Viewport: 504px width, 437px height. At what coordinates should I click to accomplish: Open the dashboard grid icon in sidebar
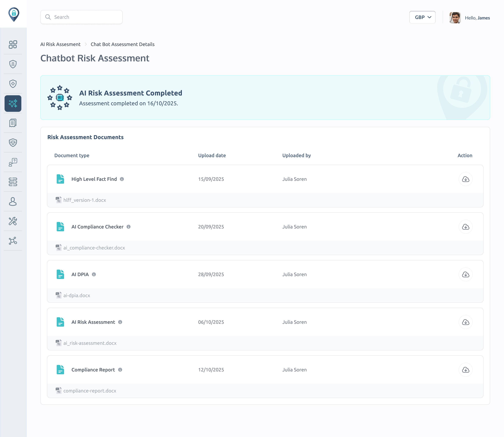(13, 44)
